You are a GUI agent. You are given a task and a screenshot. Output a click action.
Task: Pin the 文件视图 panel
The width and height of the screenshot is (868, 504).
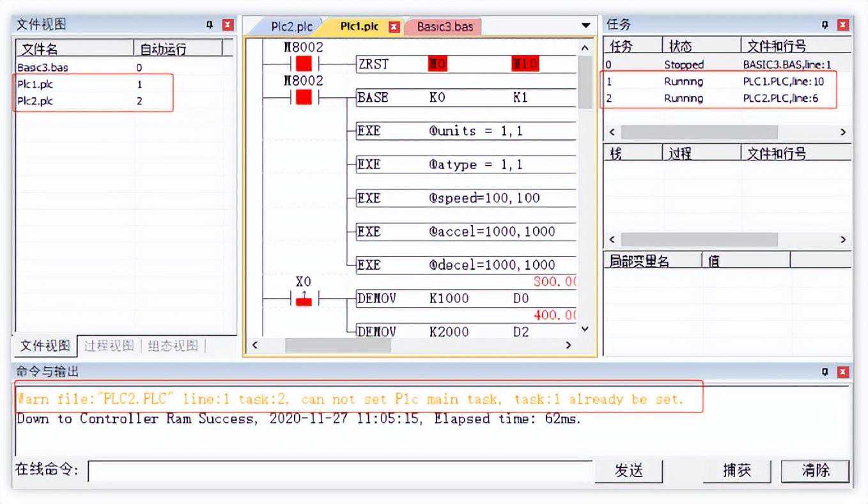[x=209, y=25]
